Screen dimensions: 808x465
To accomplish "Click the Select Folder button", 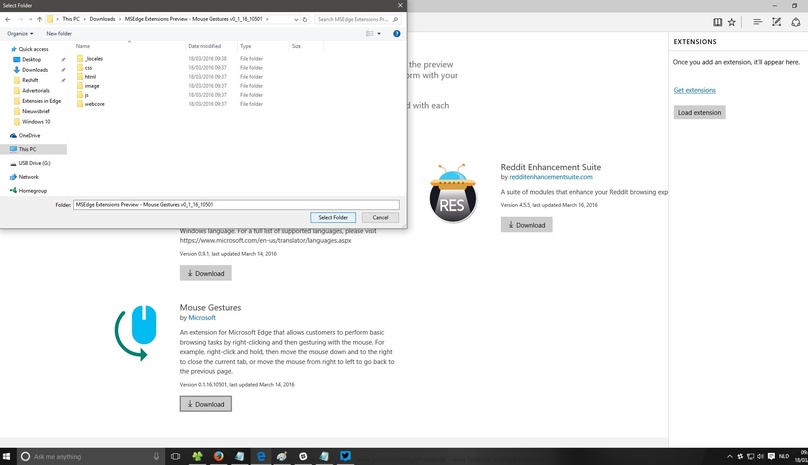I will pyautogui.click(x=333, y=218).
